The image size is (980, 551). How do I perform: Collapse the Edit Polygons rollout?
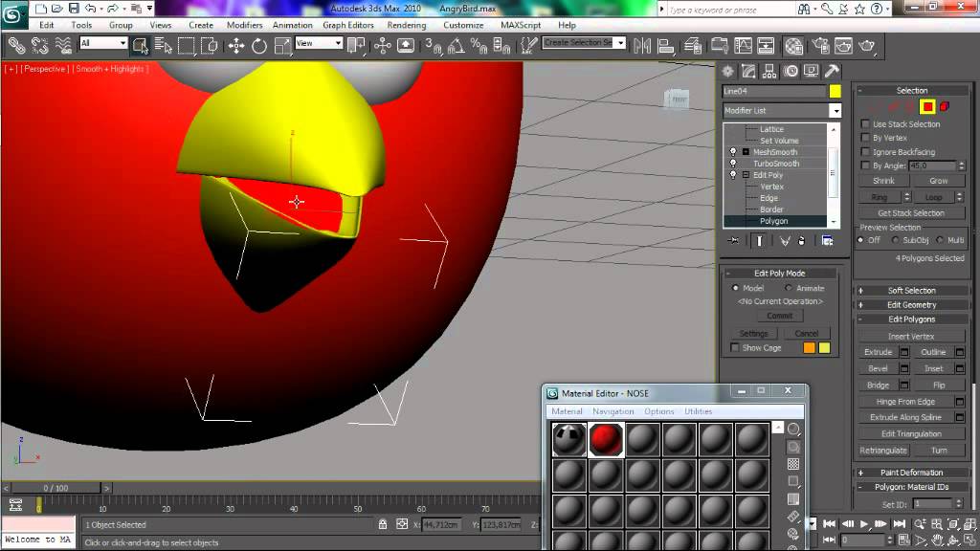(911, 320)
